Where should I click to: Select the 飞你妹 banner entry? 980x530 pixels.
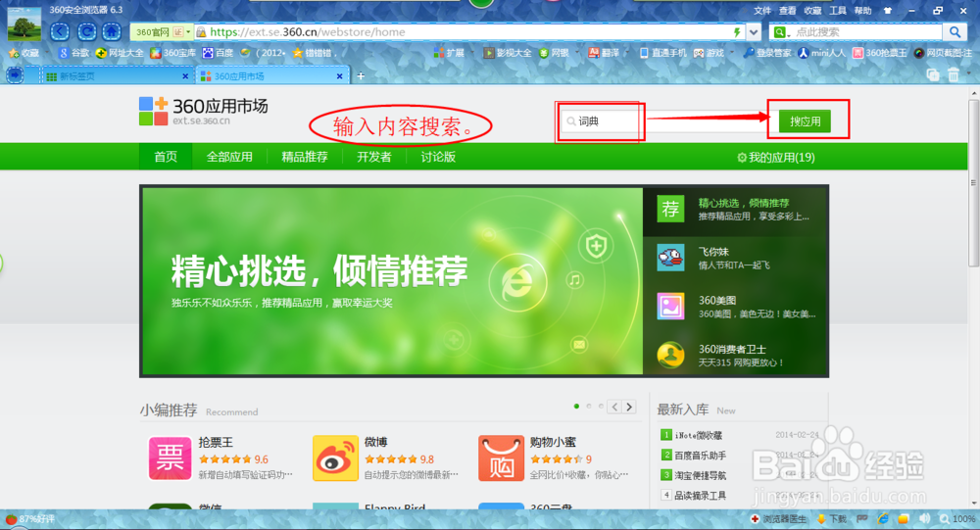pyautogui.click(x=735, y=258)
